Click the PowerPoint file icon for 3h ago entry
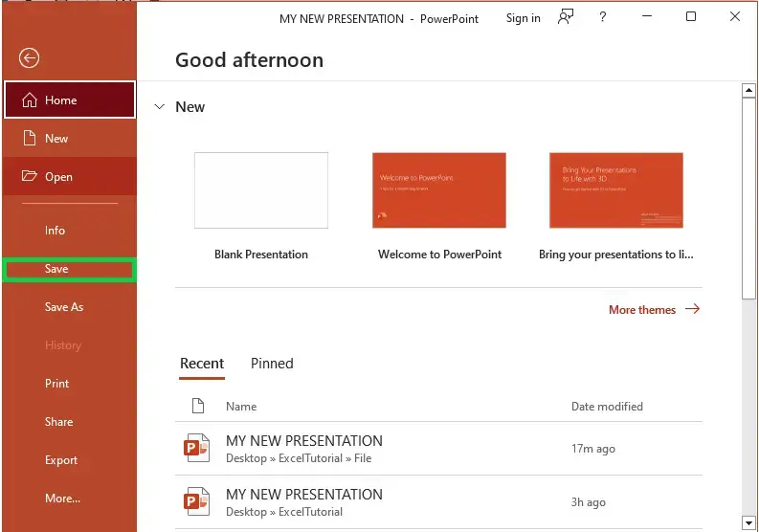This screenshot has height=532, width=759. (196, 501)
